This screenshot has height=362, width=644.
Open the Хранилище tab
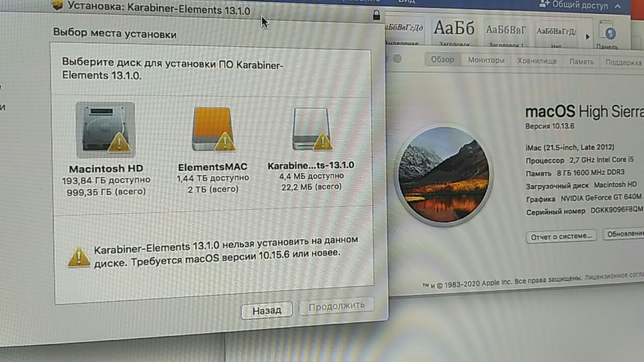(537, 61)
